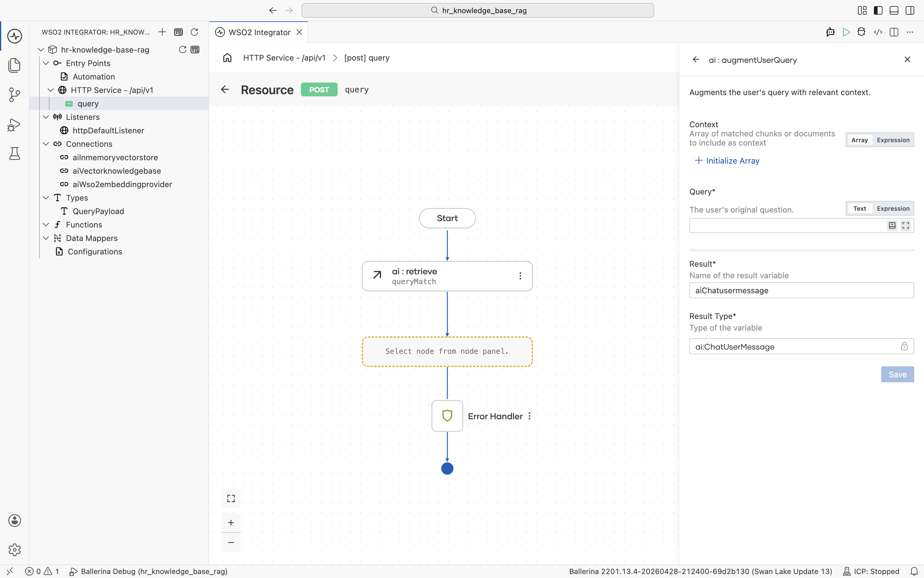Collapse the HTTP Service - /api/v1 node
This screenshot has height=578, width=924.
(51, 90)
